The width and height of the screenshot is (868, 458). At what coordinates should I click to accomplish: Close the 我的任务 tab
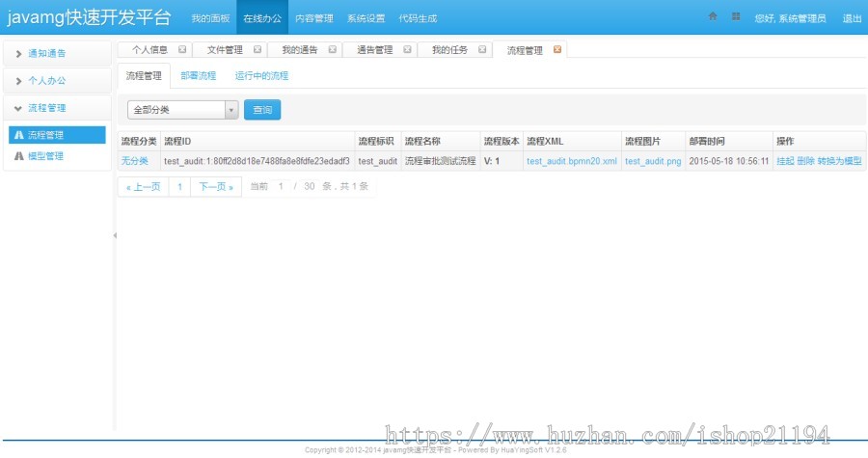[482, 49]
